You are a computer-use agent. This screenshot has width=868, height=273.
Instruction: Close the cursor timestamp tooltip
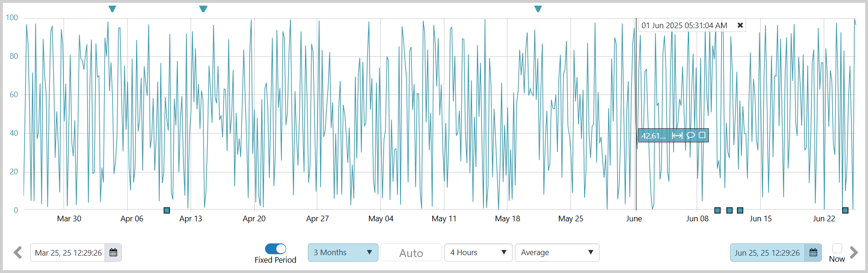(x=740, y=25)
